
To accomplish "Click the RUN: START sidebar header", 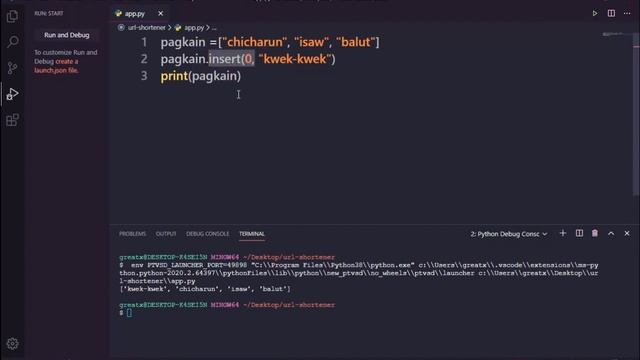I will (x=49, y=13).
